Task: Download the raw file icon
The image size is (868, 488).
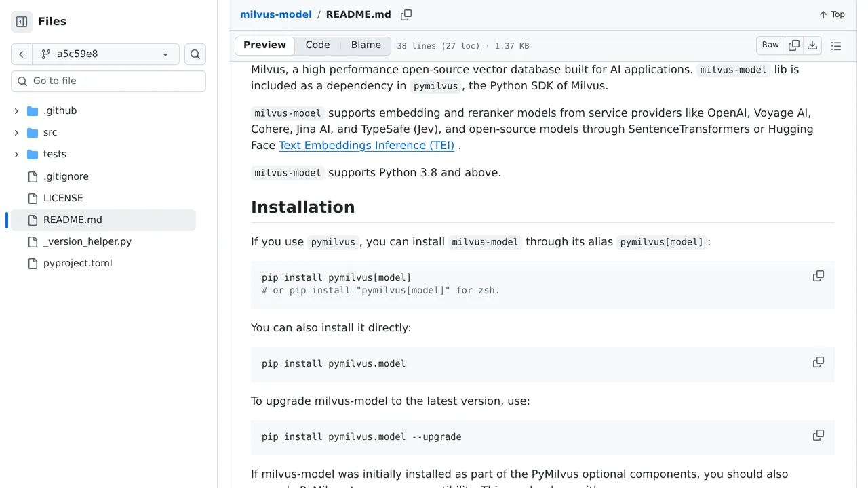Action: coord(812,45)
